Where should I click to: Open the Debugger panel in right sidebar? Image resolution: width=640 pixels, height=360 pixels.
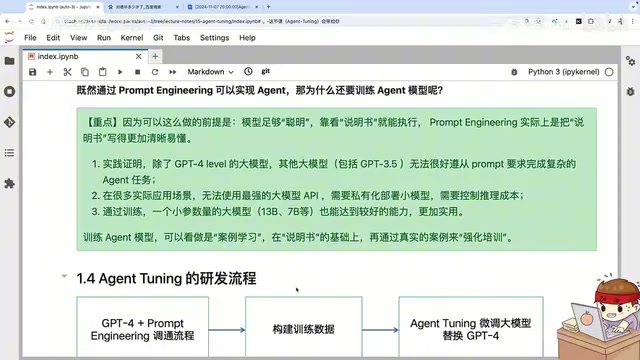[630, 91]
